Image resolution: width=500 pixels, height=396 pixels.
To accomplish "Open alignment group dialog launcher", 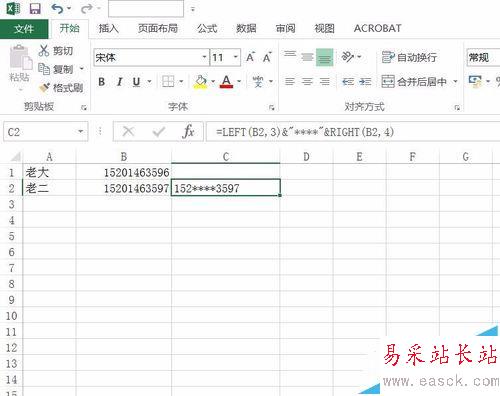I will pyautogui.click(x=457, y=107).
